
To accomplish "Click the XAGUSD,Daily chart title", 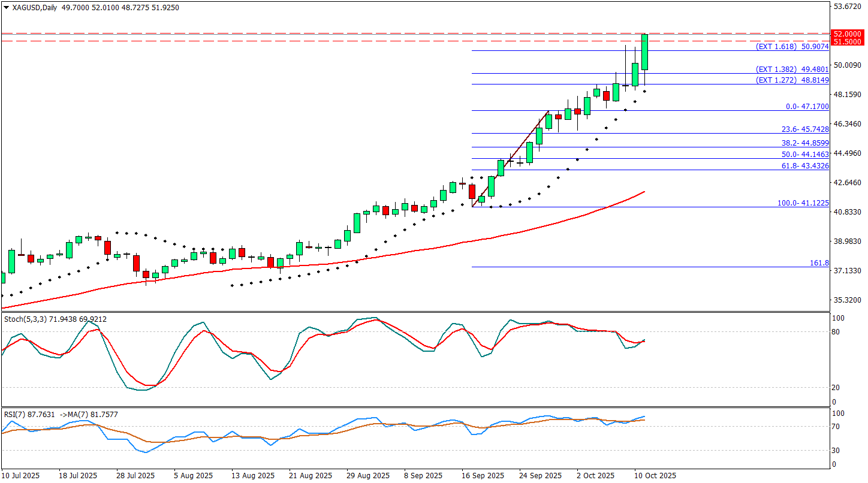I will click(34, 8).
